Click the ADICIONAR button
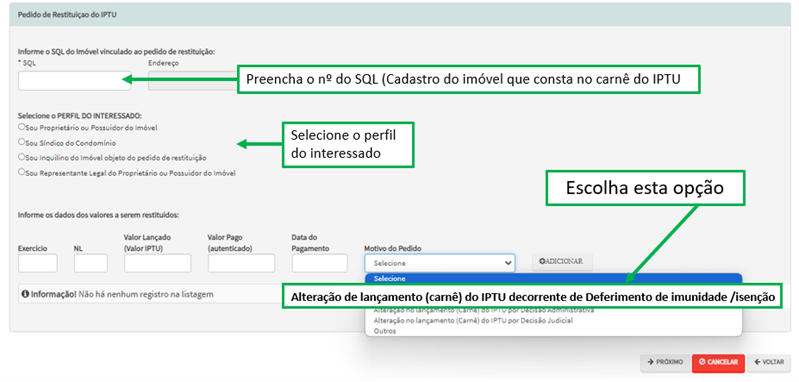The image size is (799, 382). [563, 262]
